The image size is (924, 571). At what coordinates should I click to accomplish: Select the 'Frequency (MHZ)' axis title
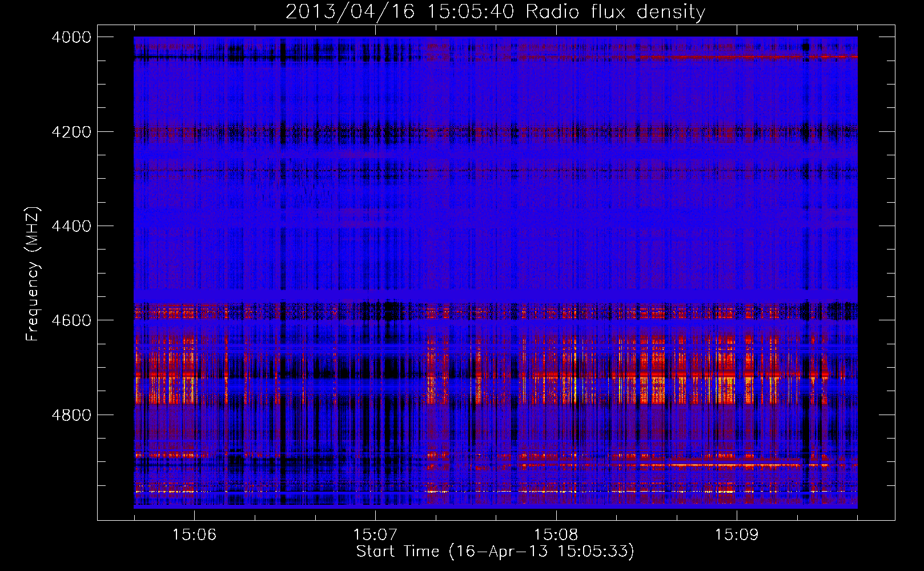click(33, 274)
